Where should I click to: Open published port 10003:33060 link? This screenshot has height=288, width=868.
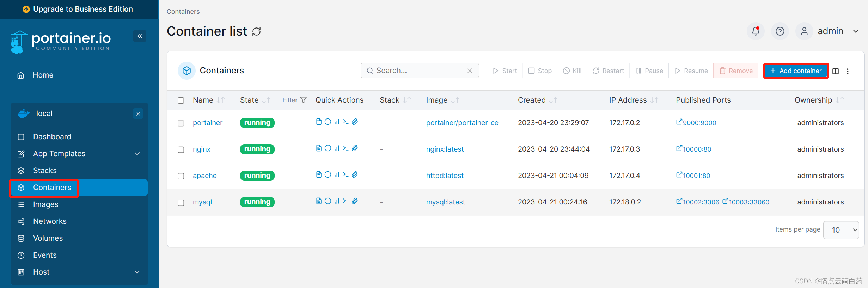click(746, 202)
